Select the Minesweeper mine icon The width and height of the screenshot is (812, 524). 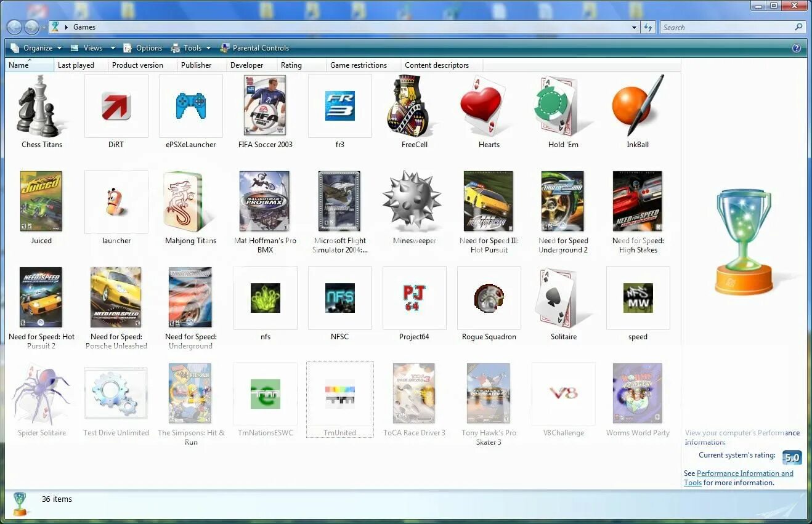pyautogui.click(x=412, y=201)
